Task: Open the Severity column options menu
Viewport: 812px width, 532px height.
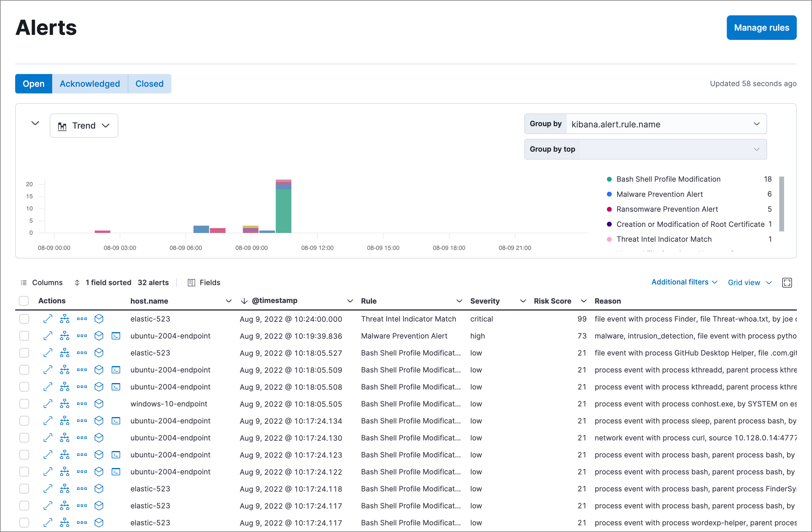Action: [x=523, y=301]
